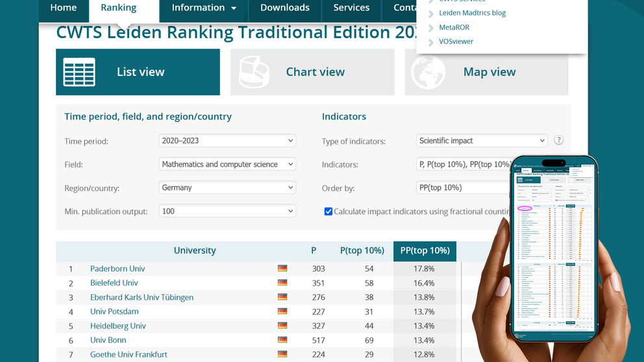Image resolution: width=644 pixels, height=362 pixels.
Task: Sort by the PP(top 10%) column header
Action: tap(425, 251)
